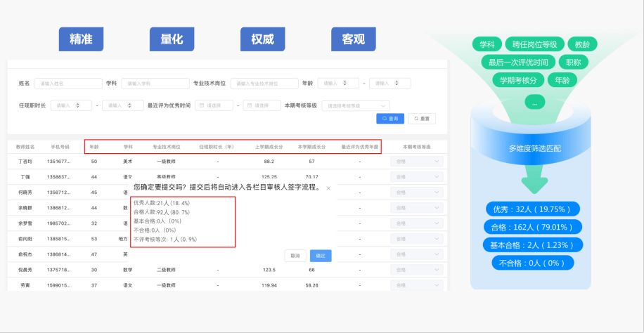Click 取消 in the confirmation dialog
The height and width of the screenshot is (333, 644).
295,255
